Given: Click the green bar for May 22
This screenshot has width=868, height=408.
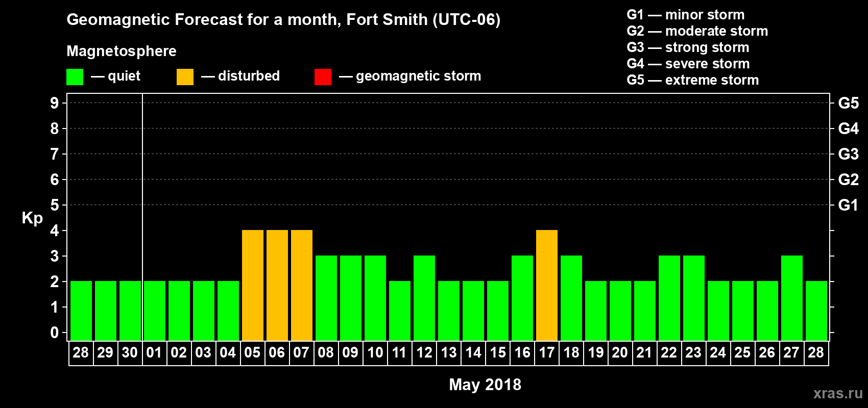Looking at the screenshot, I should point(669,298).
